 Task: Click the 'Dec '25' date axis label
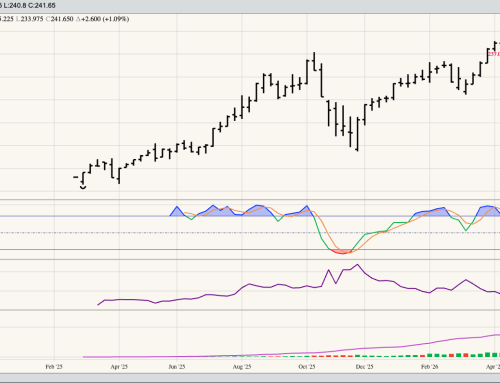point(364,367)
